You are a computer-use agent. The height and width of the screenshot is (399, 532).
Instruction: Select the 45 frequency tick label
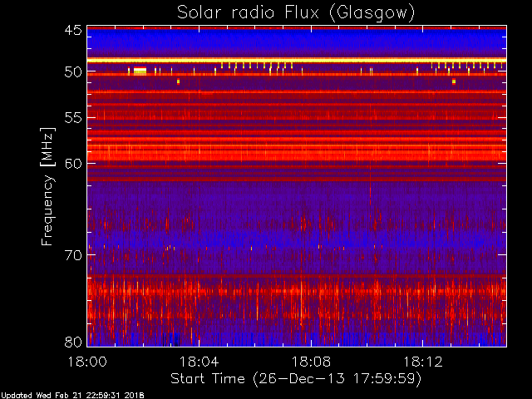73,31
